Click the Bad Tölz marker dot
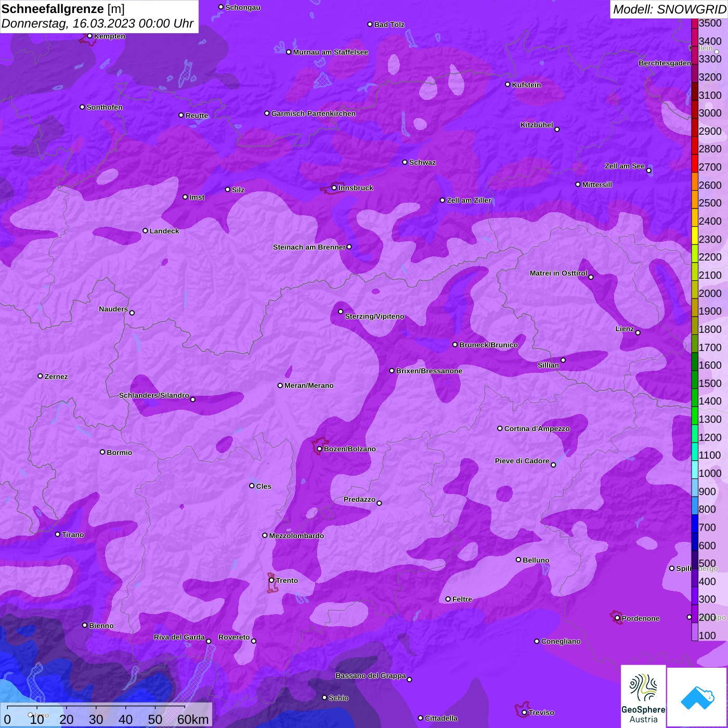Image resolution: width=728 pixels, height=728 pixels. tap(370, 24)
